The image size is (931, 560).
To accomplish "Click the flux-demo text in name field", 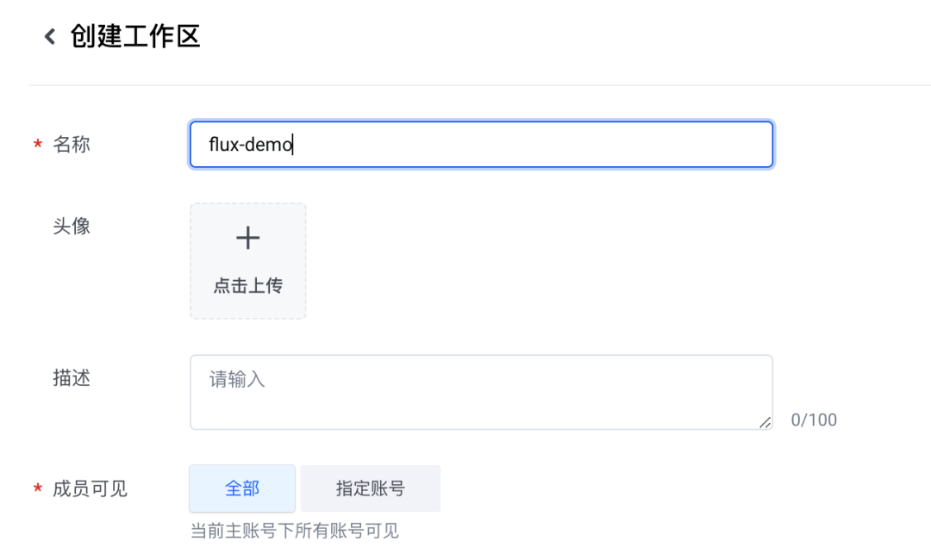I will click(251, 145).
